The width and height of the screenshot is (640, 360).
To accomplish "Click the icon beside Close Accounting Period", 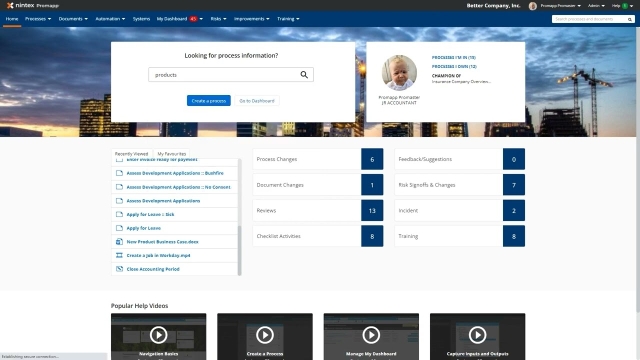I will pos(119,269).
